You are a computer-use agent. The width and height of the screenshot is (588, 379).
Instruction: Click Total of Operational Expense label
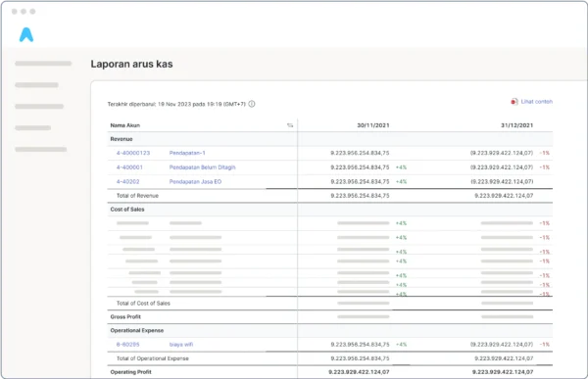tap(153, 358)
